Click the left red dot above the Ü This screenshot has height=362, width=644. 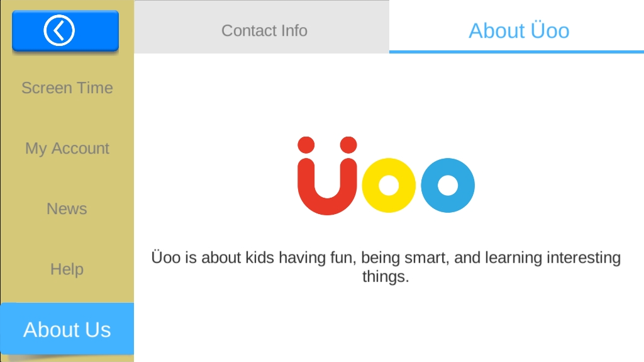point(306,145)
